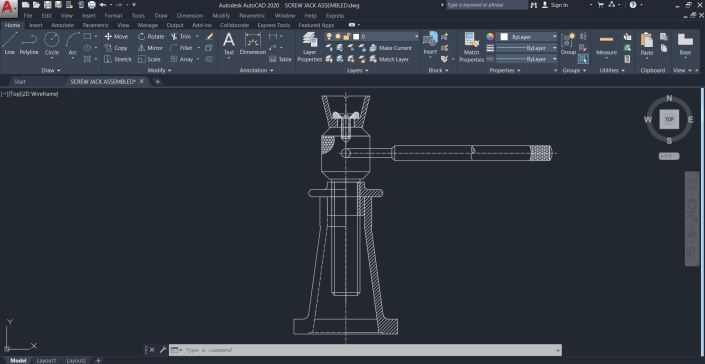Open the Layer Properties panel
The image size is (705, 364).
[310, 47]
